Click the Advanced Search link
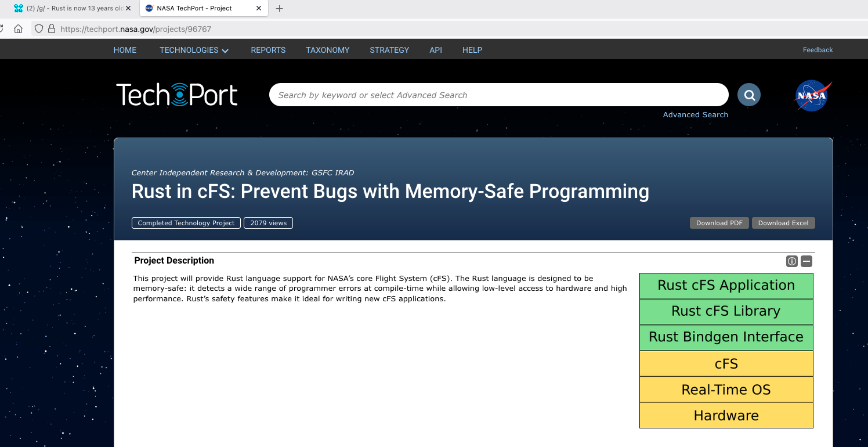Image resolution: width=868 pixels, height=447 pixels. coord(695,114)
